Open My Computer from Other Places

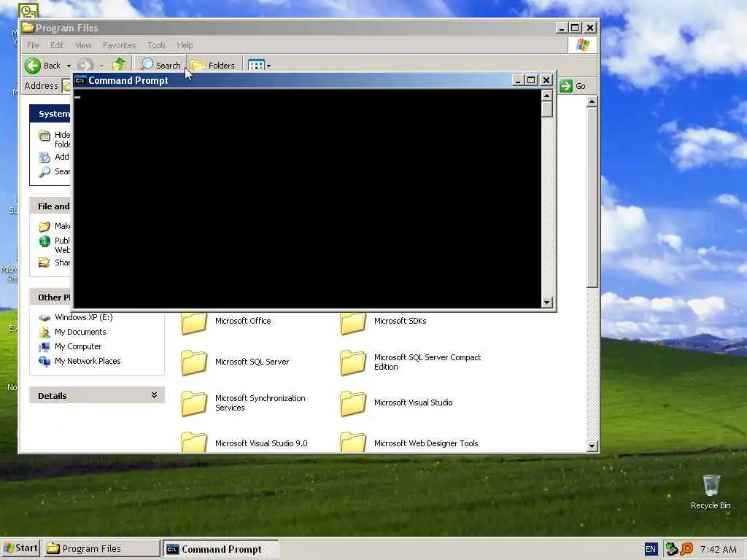[x=77, y=346]
